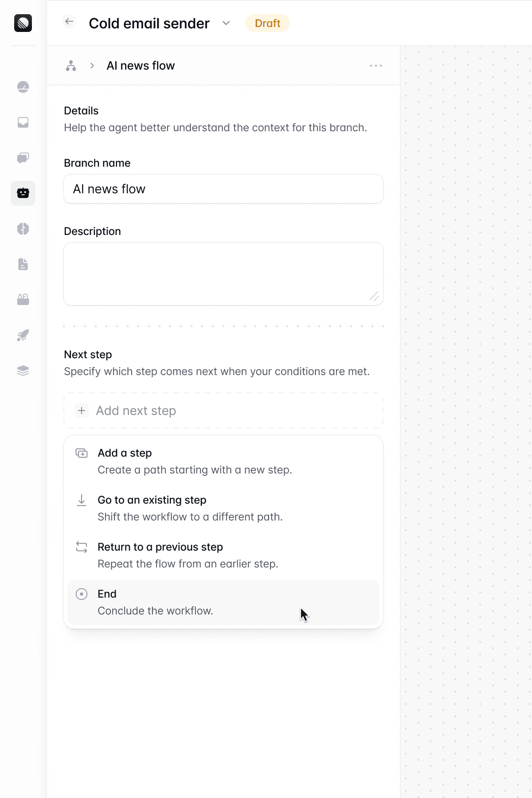Open the brain knowledge sidebar icon
The width and height of the screenshot is (532, 798).
23,229
